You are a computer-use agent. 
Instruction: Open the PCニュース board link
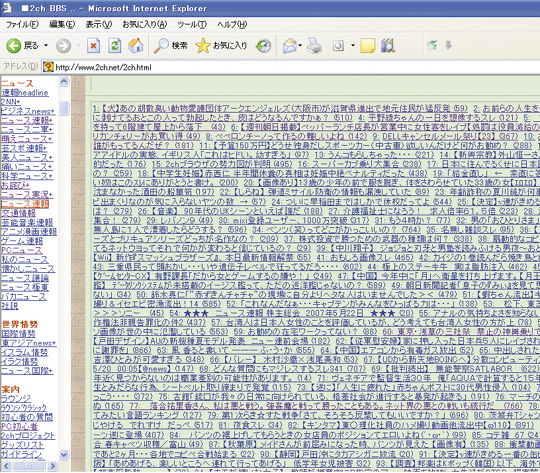pyautogui.click(x=22, y=250)
